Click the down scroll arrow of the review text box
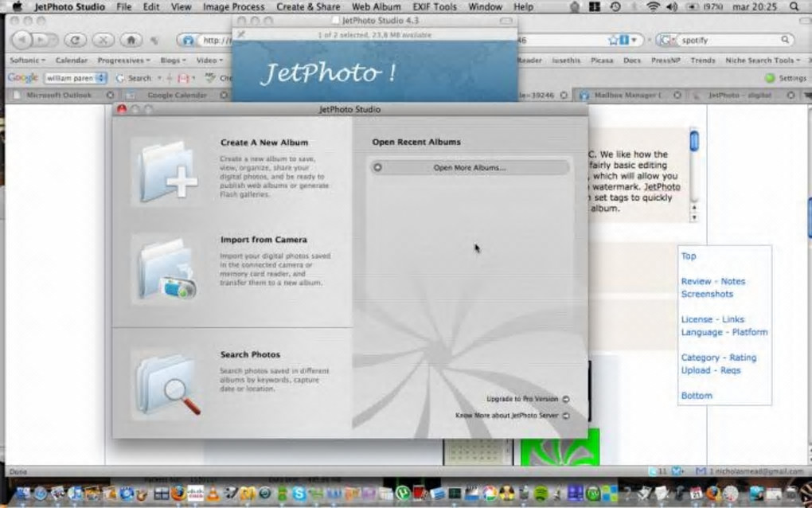 [694, 217]
